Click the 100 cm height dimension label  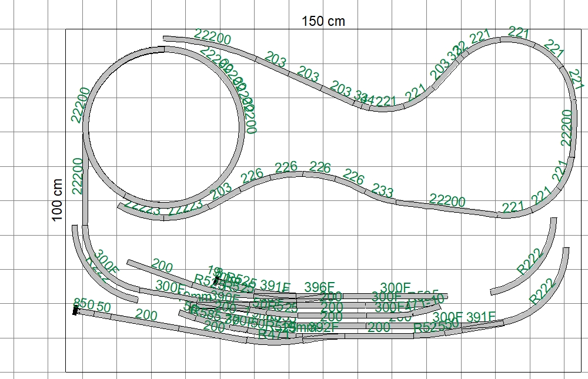click(58, 200)
